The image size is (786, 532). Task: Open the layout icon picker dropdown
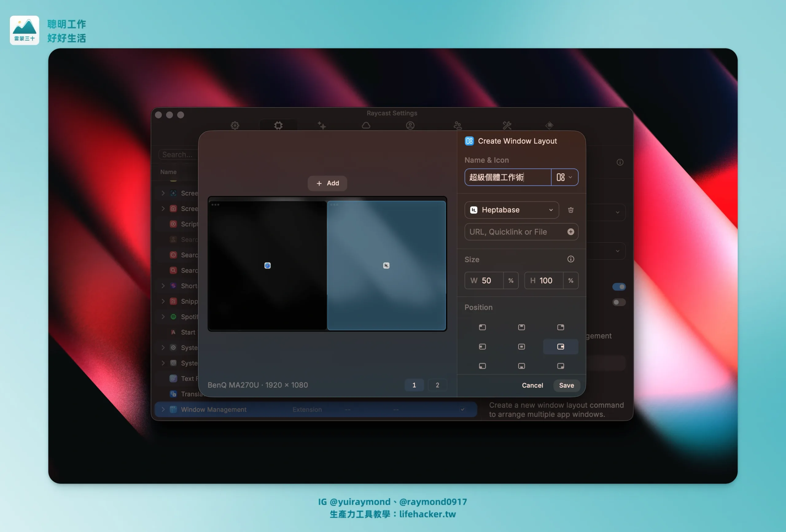click(564, 177)
